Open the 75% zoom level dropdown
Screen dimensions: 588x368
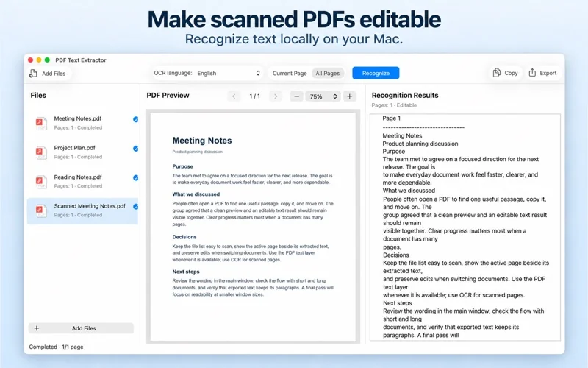click(323, 96)
